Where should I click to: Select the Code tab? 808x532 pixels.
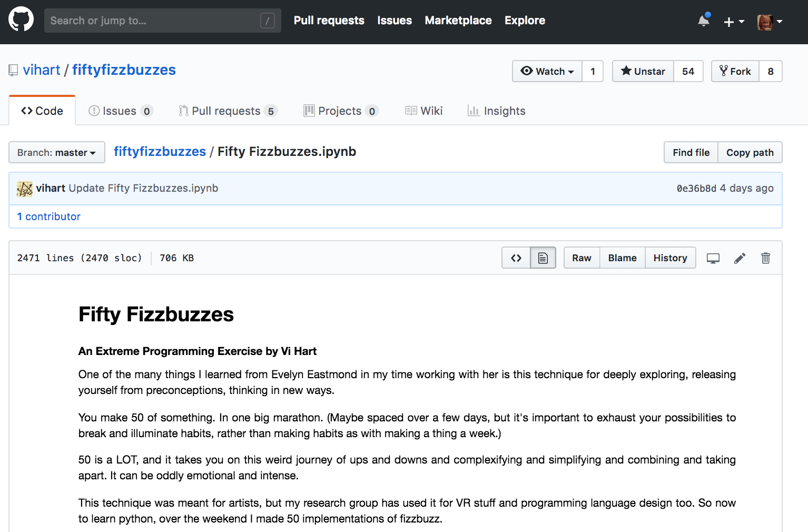(42, 111)
